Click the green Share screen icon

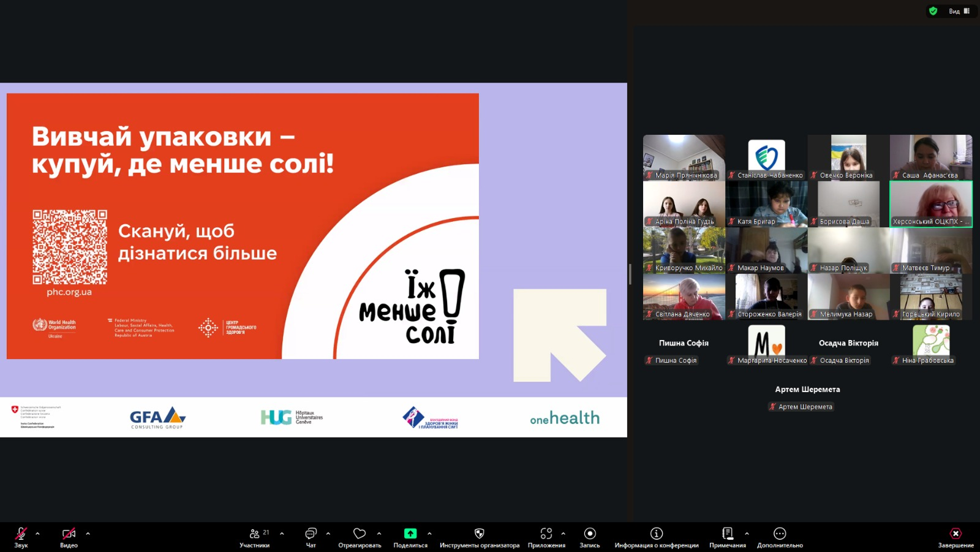(x=410, y=534)
